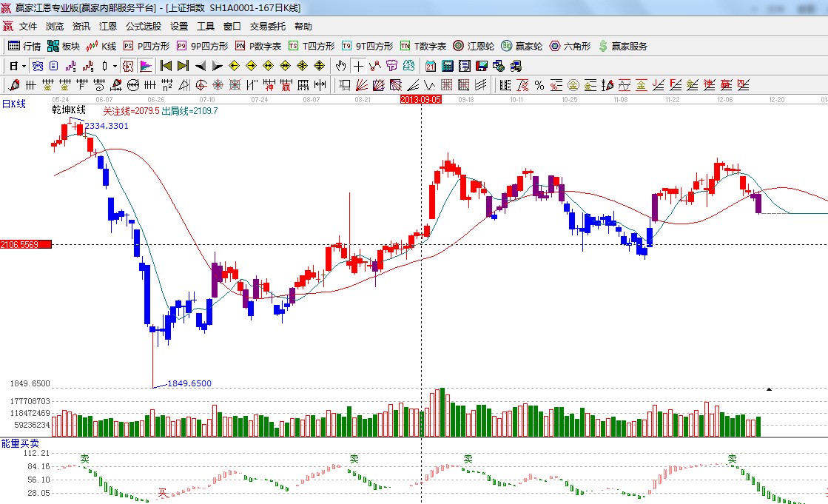Viewport: 828px width, 504px height.
Task: Open the 公式选股 menu
Action: (x=143, y=26)
